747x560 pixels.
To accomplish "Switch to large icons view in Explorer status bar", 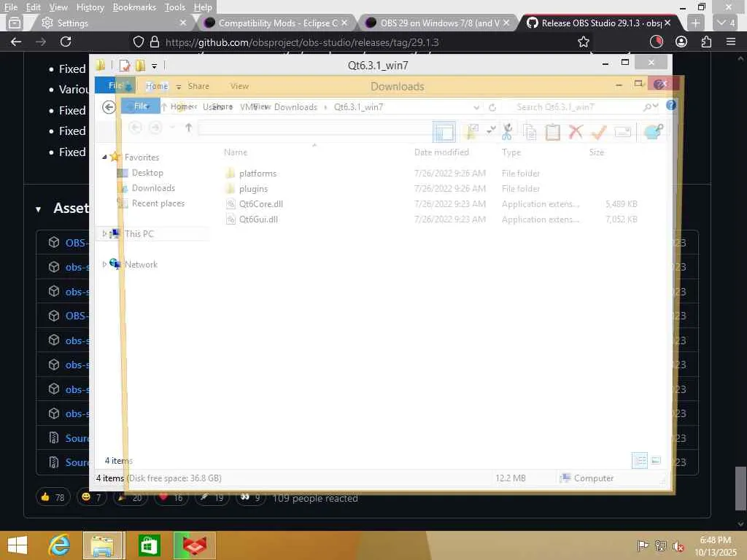I will click(656, 461).
